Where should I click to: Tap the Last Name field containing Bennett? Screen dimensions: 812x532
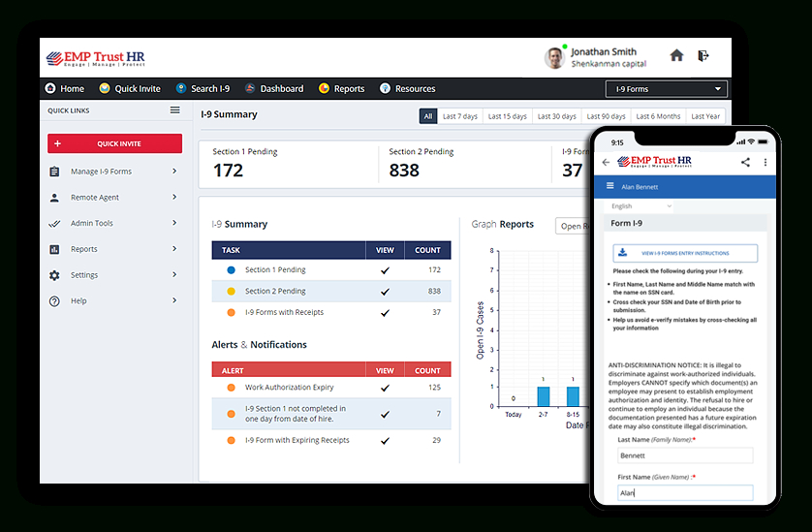[x=685, y=455]
